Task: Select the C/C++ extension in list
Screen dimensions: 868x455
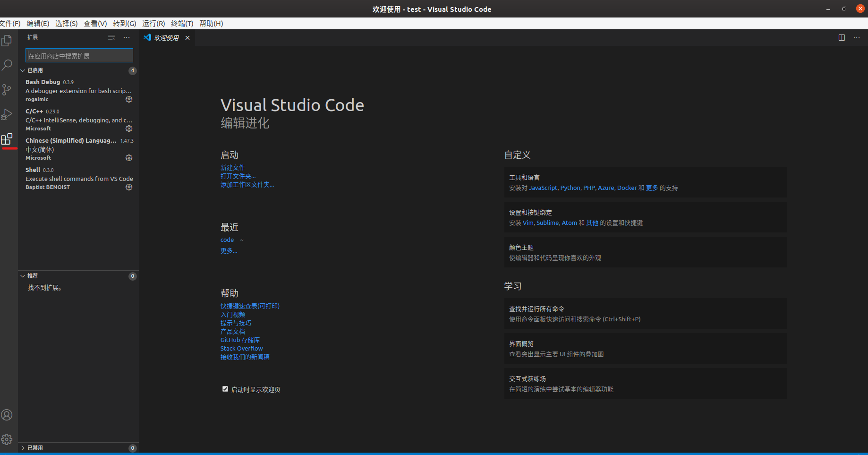Action: click(x=76, y=120)
